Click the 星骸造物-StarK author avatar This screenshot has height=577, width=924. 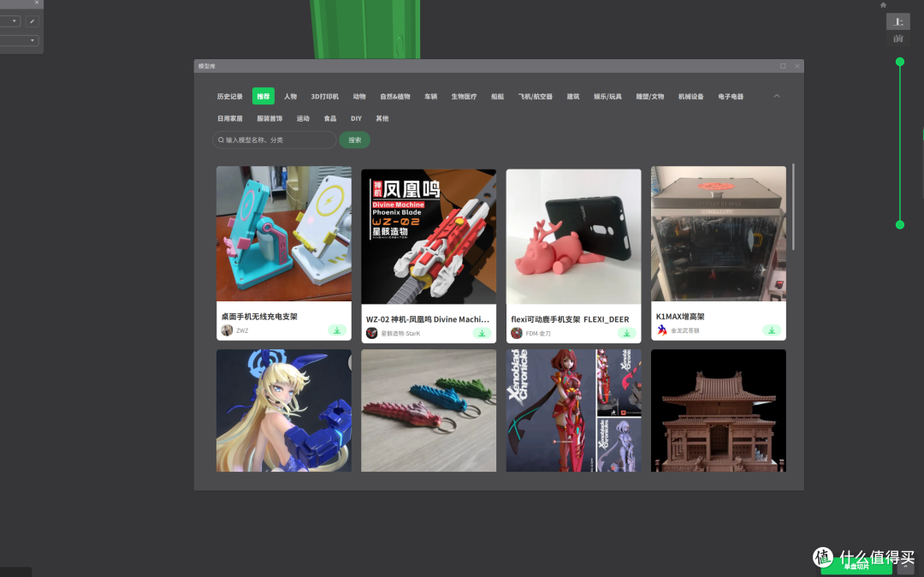[x=372, y=334]
